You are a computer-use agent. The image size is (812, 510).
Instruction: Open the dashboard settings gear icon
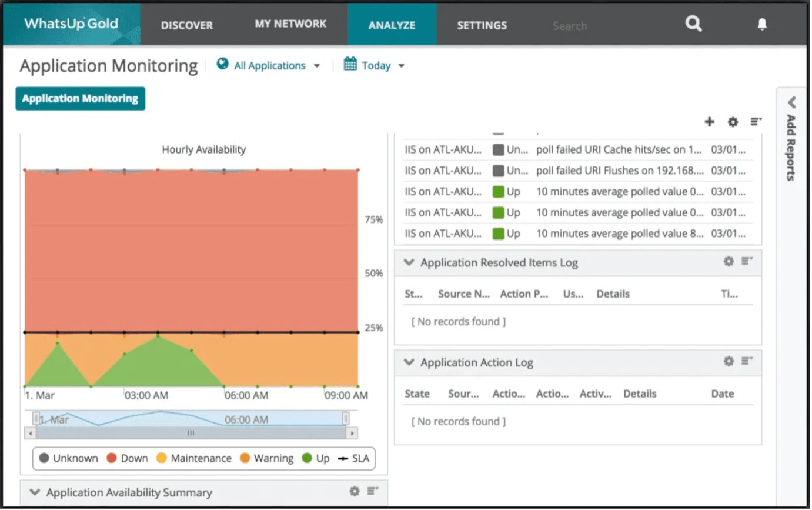tap(732, 122)
